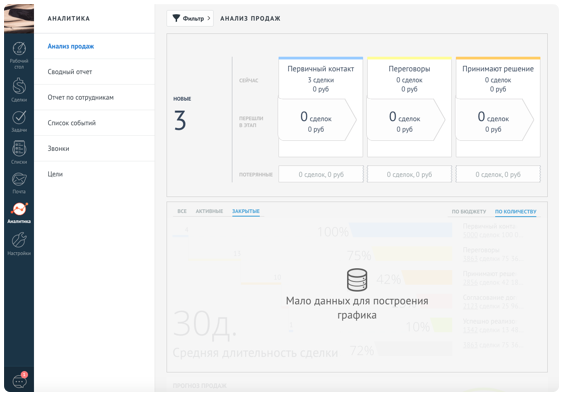Click Принимают решение stage header

pos(498,69)
